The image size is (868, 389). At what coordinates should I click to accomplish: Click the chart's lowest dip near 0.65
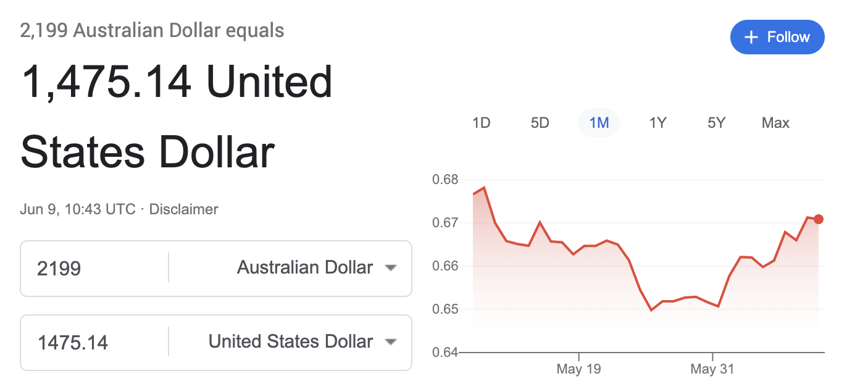click(651, 309)
